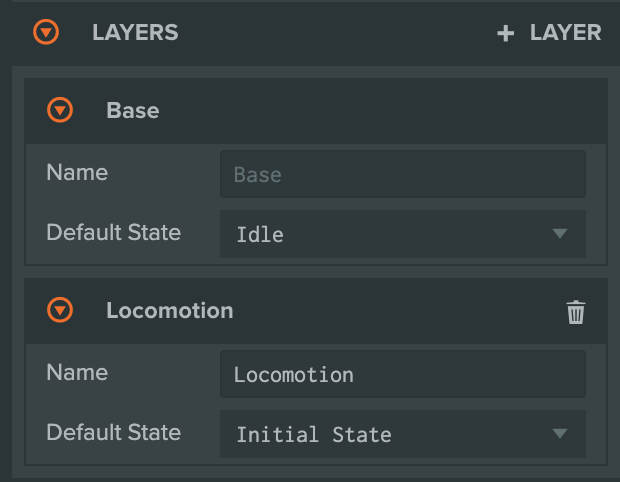Collapse the Base layer using its orange arrow
The image size is (620, 482).
[60, 110]
